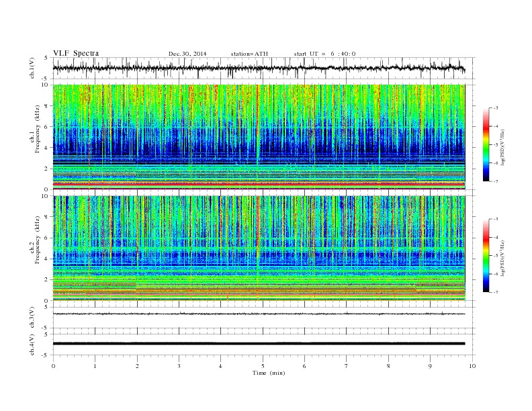This screenshot has width=532, height=411.
Task: Click the "-3" label on ch.2 color bar
Action: tap(496, 219)
